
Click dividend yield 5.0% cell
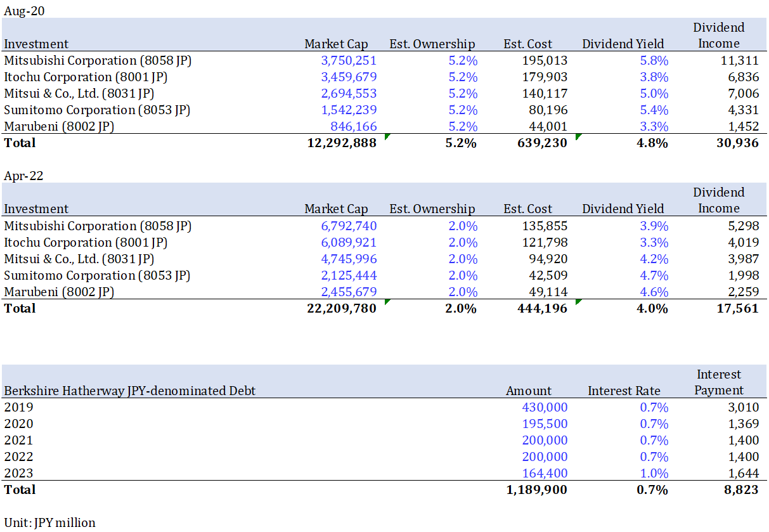(x=654, y=93)
